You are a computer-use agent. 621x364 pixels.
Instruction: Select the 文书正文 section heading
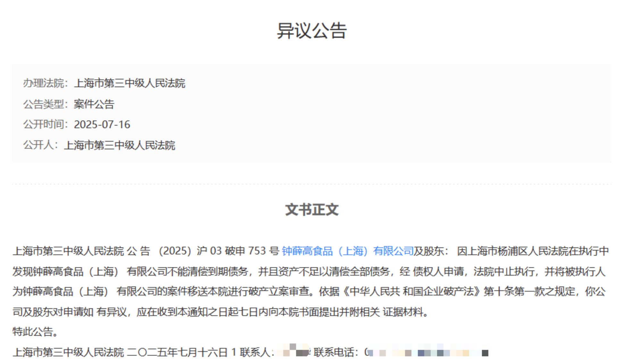pos(312,210)
